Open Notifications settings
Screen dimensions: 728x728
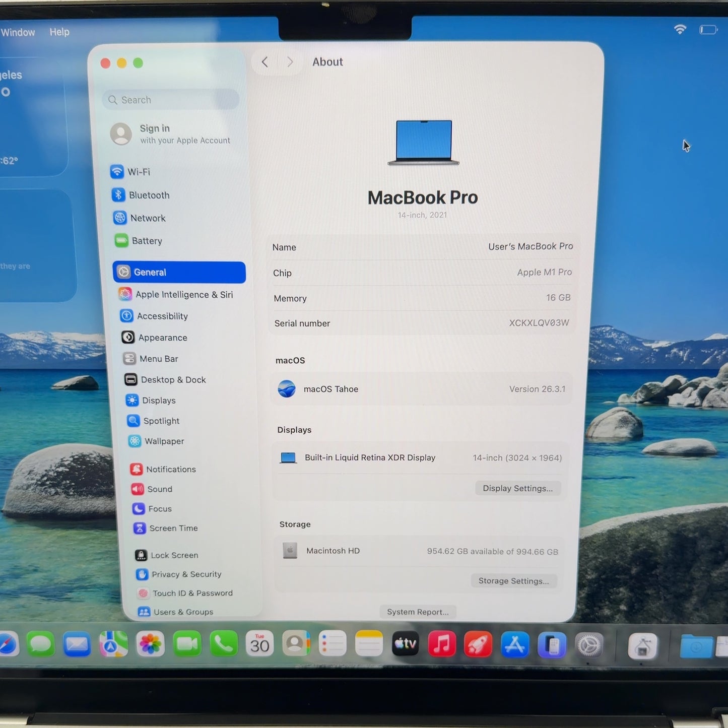click(x=163, y=469)
